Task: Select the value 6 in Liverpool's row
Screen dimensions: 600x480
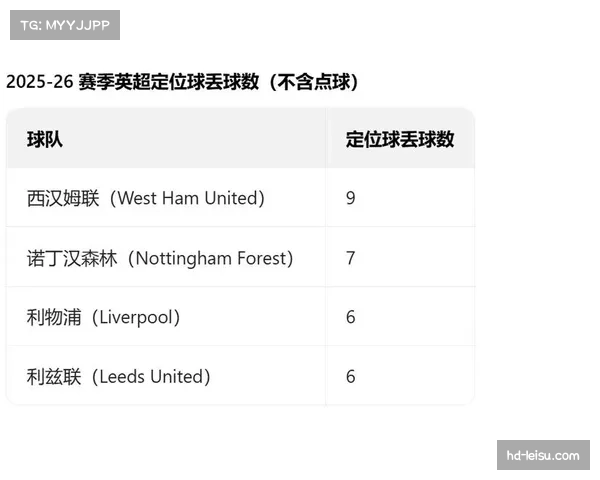Action: [351, 317]
